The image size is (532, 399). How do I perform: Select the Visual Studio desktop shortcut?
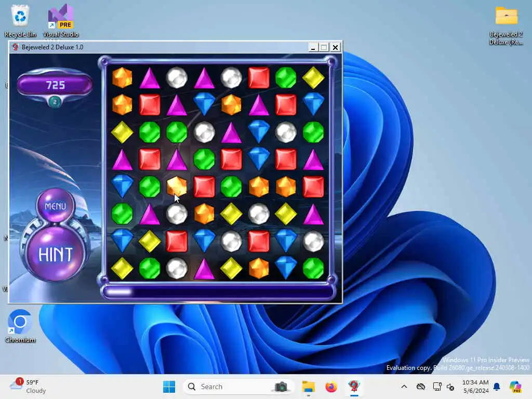pyautogui.click(x=61, y=21)
